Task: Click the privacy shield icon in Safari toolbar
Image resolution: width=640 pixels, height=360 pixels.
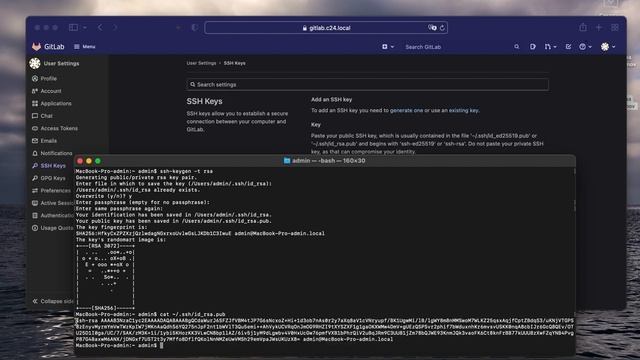Action: pyautogui.click(x=194, y=27)
